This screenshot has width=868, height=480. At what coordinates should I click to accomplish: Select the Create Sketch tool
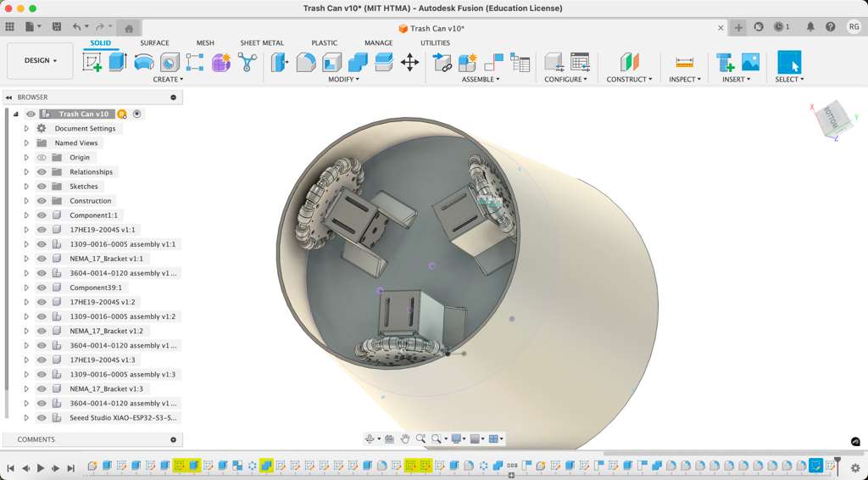point(92,62)
